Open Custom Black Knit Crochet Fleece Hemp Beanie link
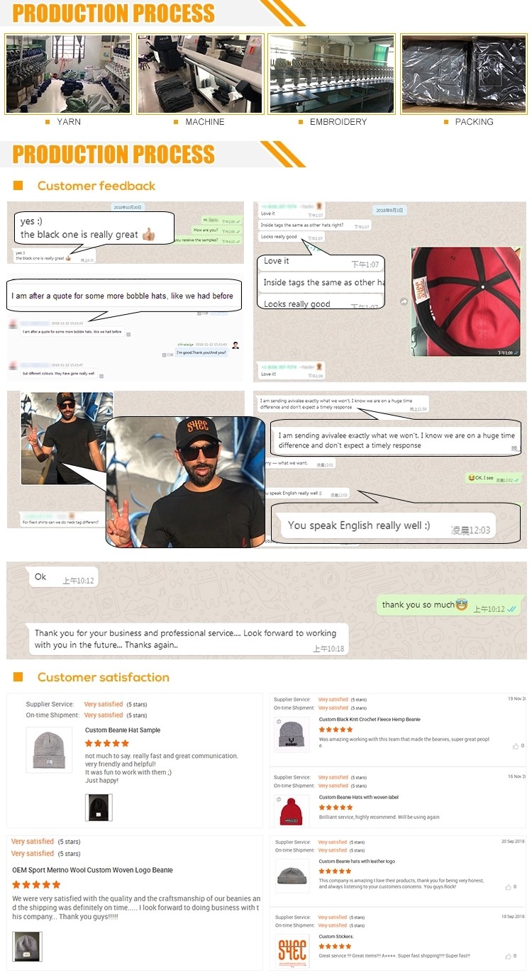This screenshot has height=980, width=532. coord(370,719)
